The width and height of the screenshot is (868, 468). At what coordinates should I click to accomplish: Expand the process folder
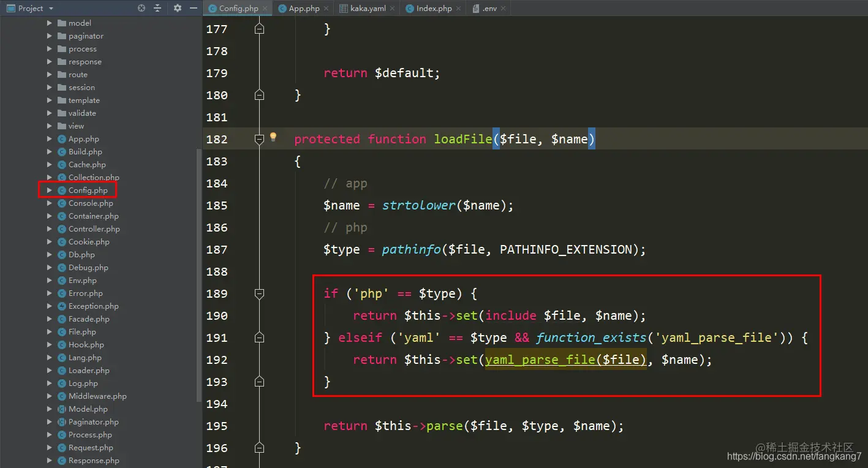point(50,49)
